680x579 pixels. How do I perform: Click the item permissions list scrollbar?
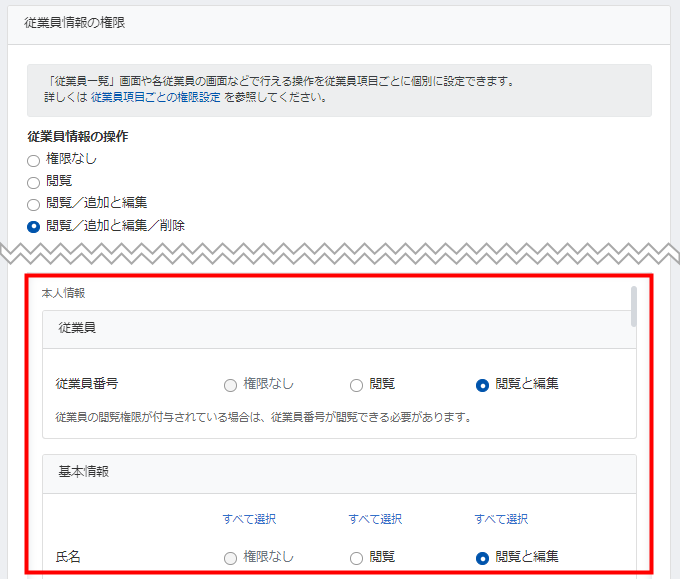click(x=634, y=306)
